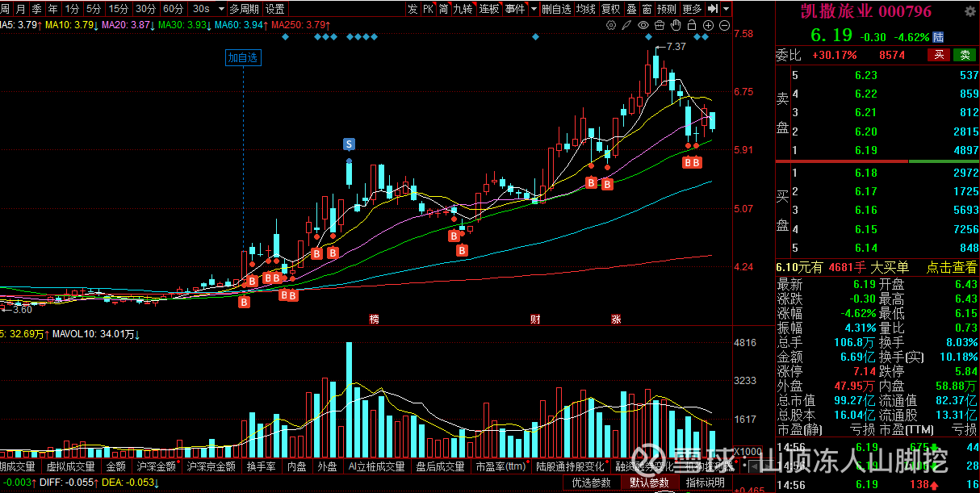Toggle the chart lock icon
The image size is (980, 493).
pos(692,25)
